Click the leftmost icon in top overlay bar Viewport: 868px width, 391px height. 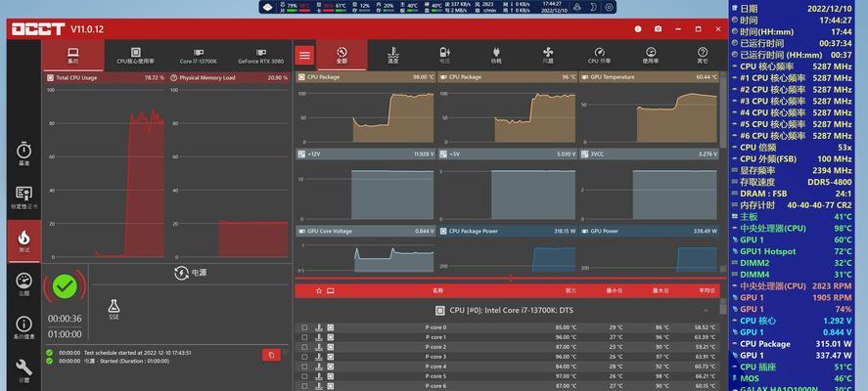267,7
